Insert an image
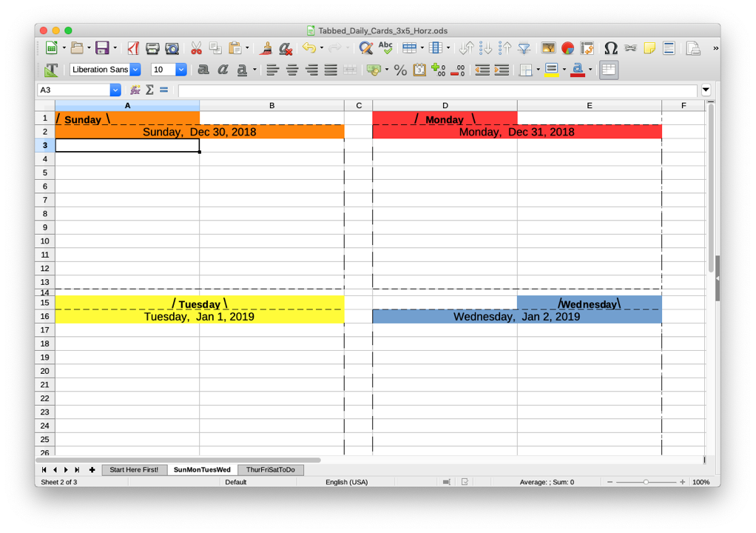The height and width of the screenshot is (533, 756). pos(548,48)
